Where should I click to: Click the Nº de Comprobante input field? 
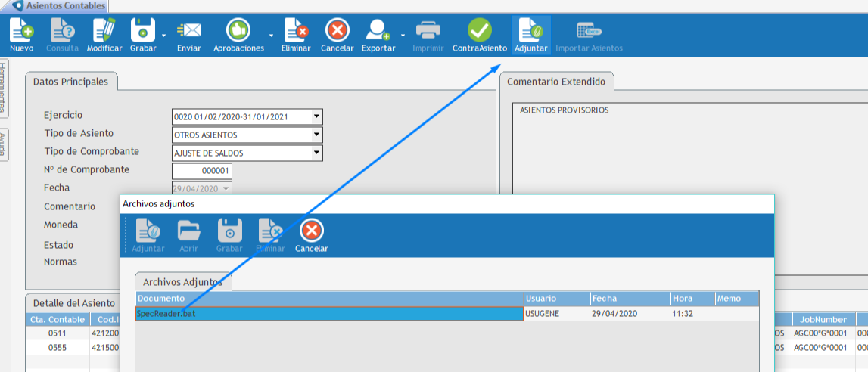[201, 171]
